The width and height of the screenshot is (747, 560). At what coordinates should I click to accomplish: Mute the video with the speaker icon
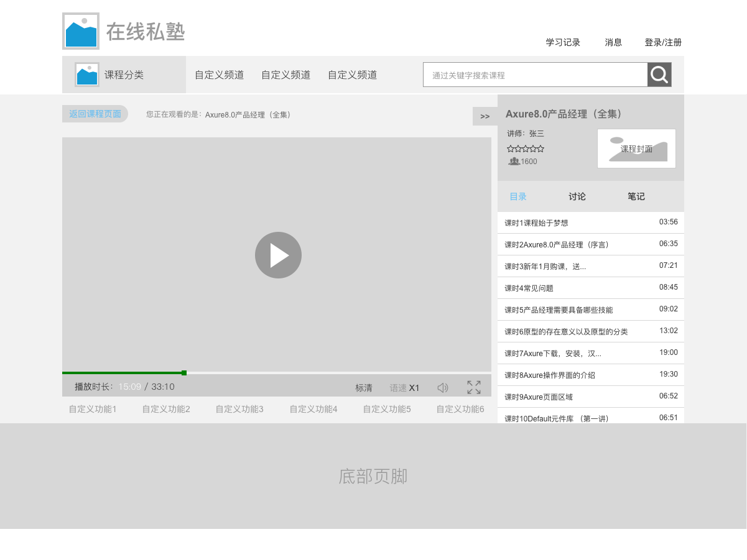tap(443, 388)
